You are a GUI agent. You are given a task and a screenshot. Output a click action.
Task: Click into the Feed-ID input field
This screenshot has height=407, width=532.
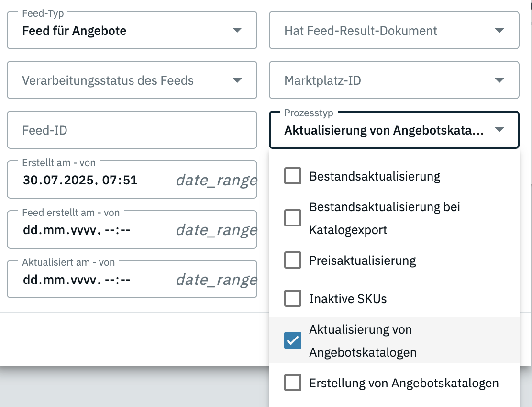(132, 130)
